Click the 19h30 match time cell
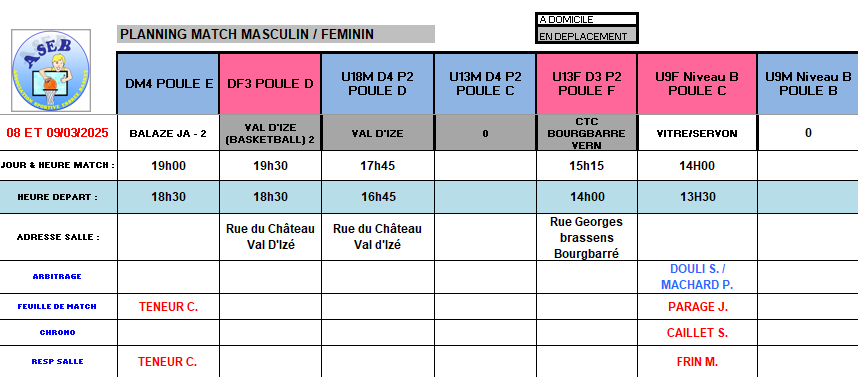The image size is (858, 377). [x=270, y=166]
